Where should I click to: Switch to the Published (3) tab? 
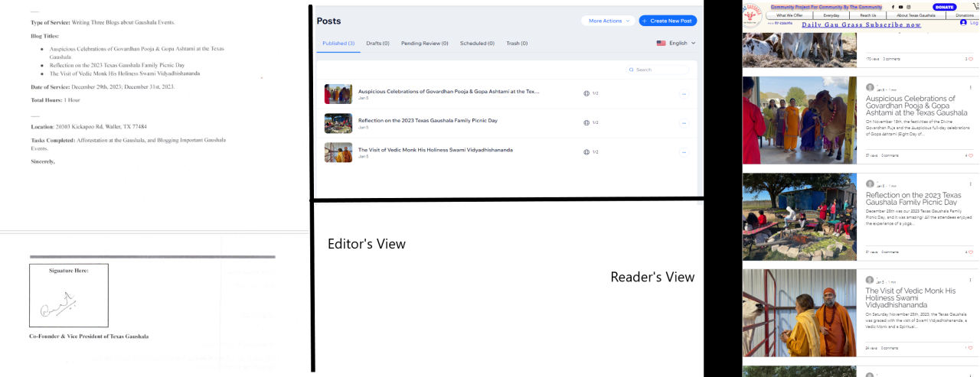click(338, 44)
